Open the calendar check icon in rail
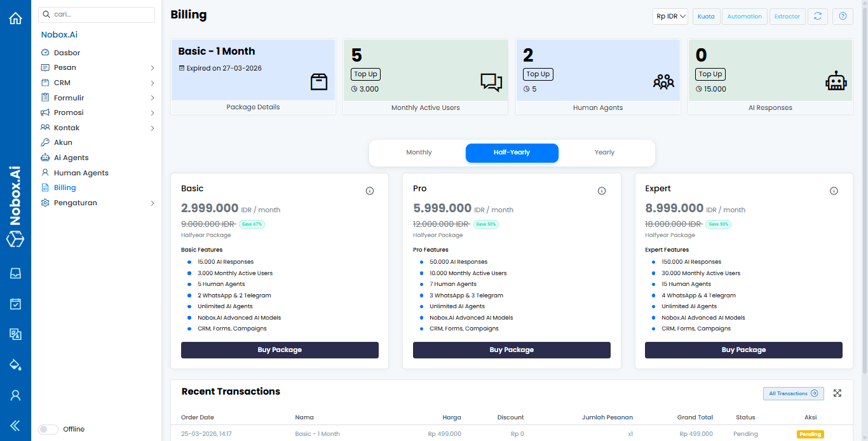 tap(15, 304)
